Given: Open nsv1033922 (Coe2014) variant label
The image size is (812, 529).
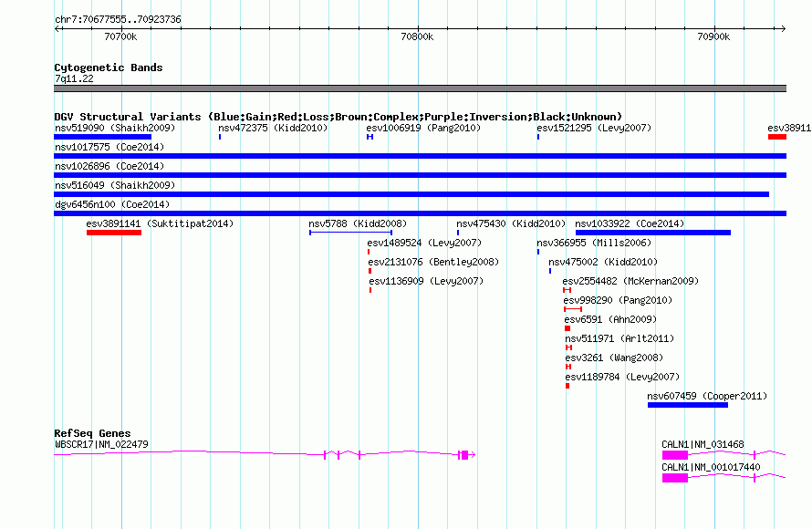Looking at the screenshot, I should 630,223.
